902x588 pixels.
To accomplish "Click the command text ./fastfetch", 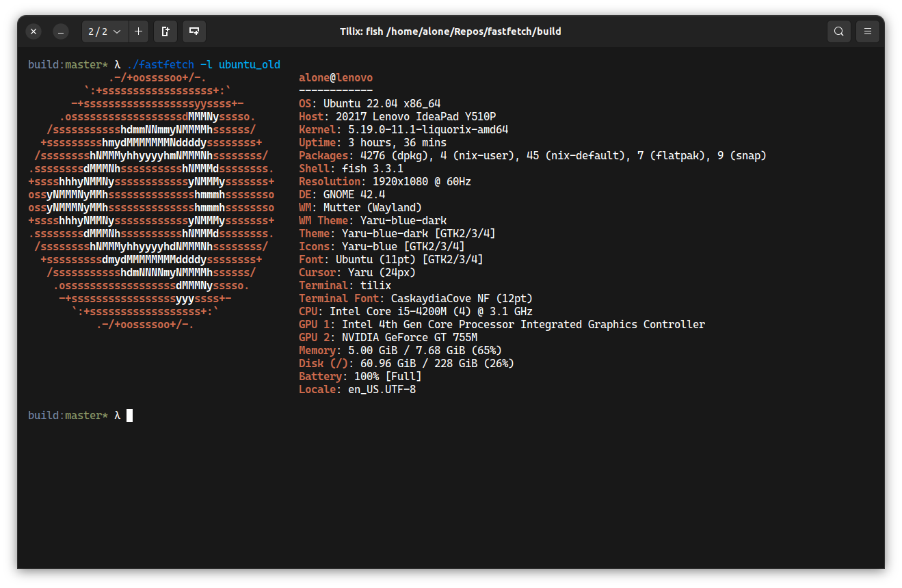I will pyautogui.click(x=160, y=64).
